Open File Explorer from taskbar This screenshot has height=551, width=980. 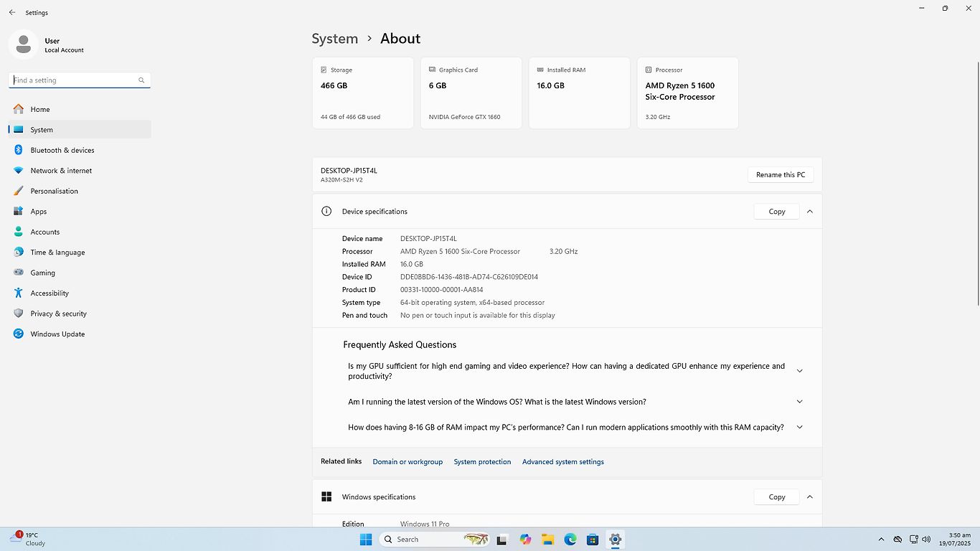click(x=547, y=540)
